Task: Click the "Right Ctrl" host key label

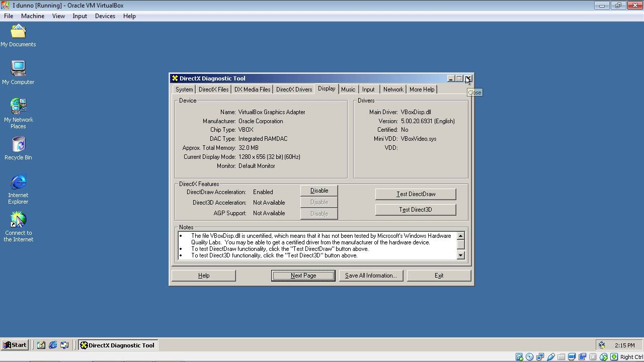Action: coord(631,357)
